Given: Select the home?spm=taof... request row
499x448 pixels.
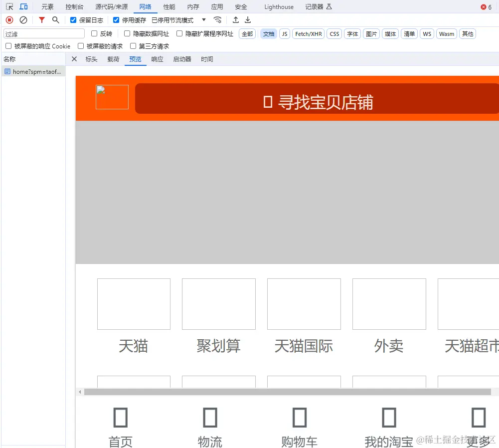Looking at the screenshot, I should 33,72.
